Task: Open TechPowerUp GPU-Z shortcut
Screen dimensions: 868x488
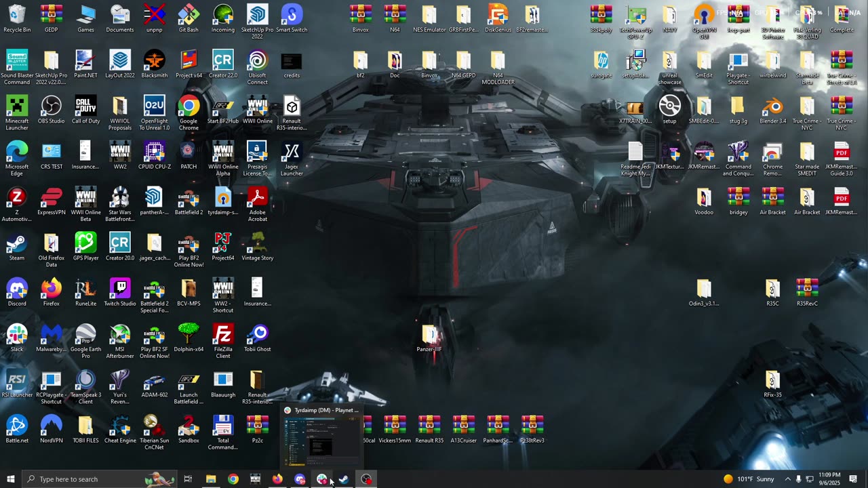Action: (x=635, y=22)
